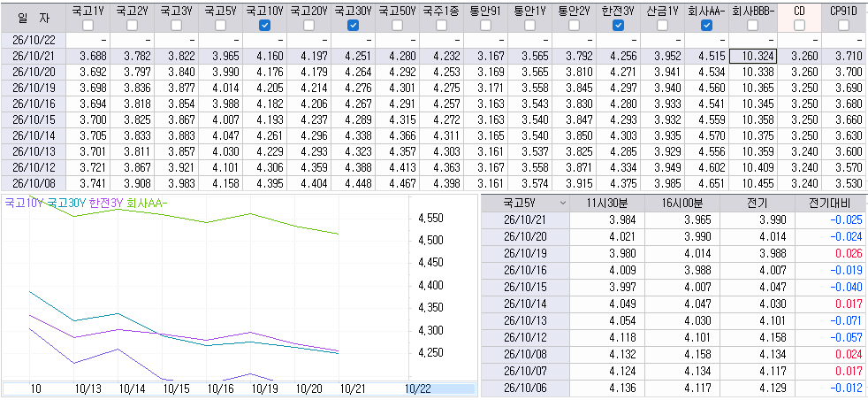868x400 pixels.
Task: Select 한전3Y value 4.297 on 26/10/19
Action: (x=619, y=88)
